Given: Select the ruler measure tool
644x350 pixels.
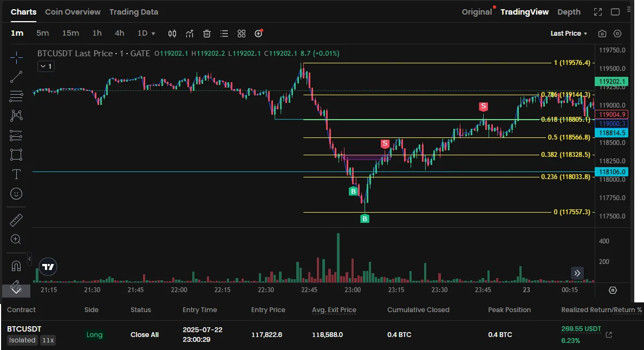Looking at the screenshot, I should click(x=16, y=220).
